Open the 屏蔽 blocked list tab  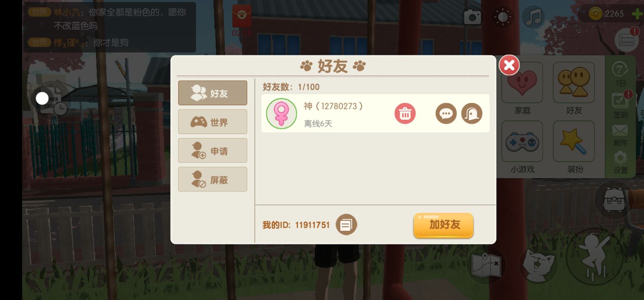pyautogui.click(x=213, y=179)
